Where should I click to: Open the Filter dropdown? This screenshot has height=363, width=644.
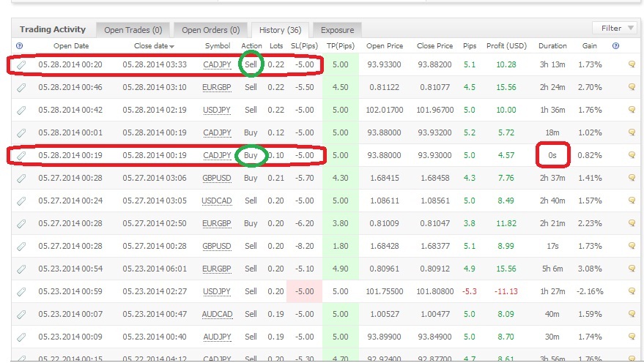[615, 29]
